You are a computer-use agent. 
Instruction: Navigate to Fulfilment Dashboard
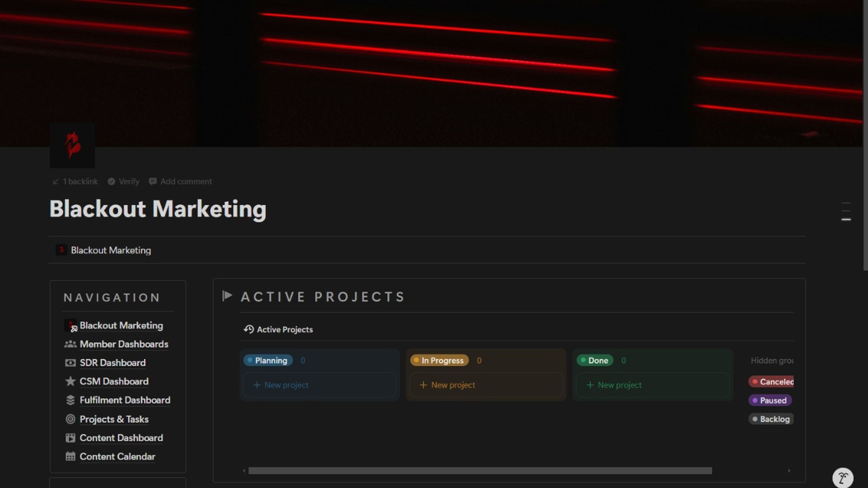125,400
